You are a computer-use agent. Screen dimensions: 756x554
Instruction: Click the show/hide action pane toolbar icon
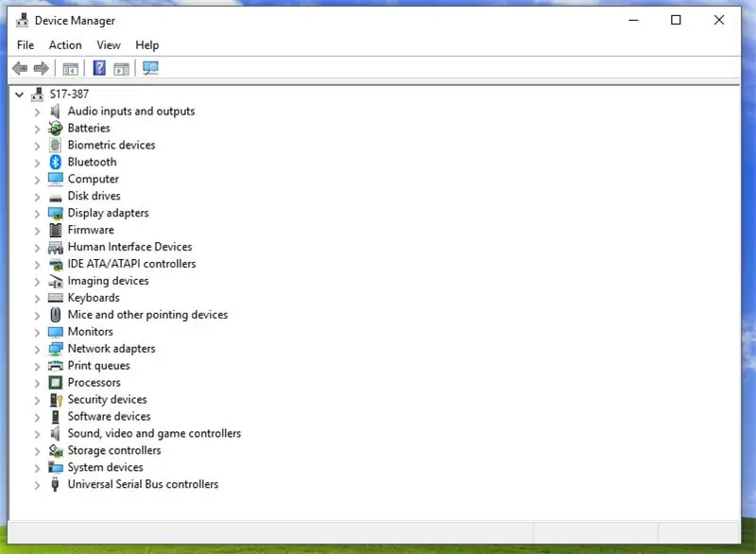121,69
